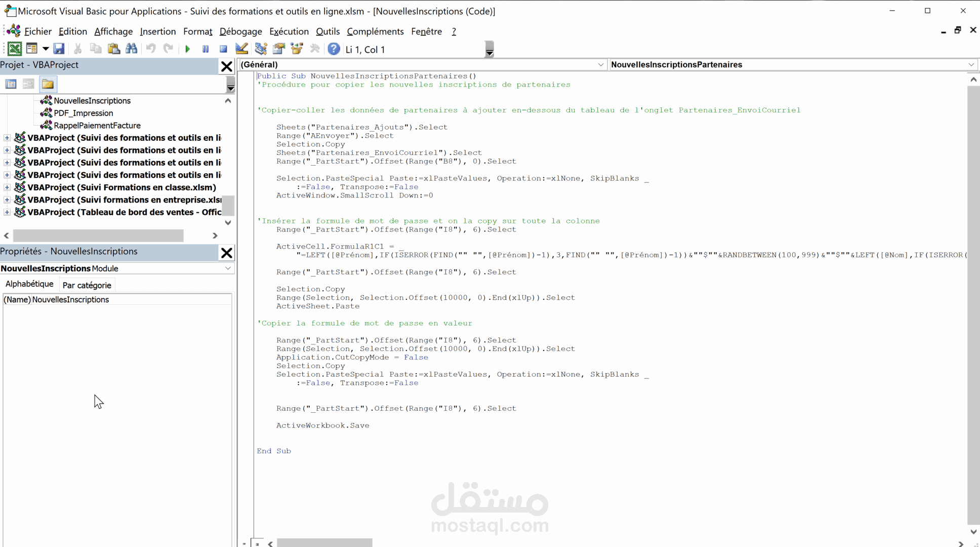The width and height of the screenshot is (980, 547).
Task: Click the Copy icon in toolbar
Action: [x=96, y=49]
